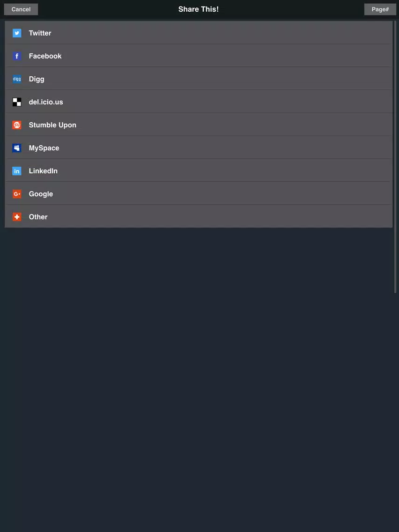The image size is (399, 532).
Task: Click the LinkedIn logo icon
Action: [x=17, y=171]
